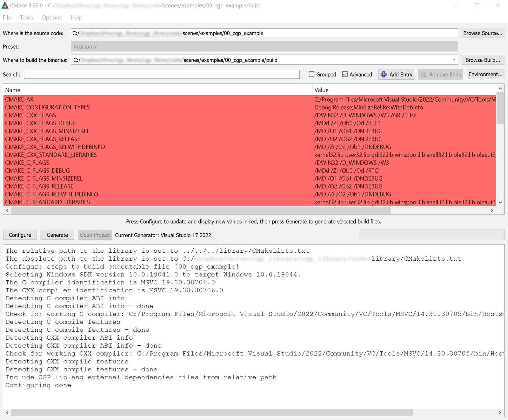Uncheck the Advanced checkbox
The image size is (508, 420).
[345, 74]
